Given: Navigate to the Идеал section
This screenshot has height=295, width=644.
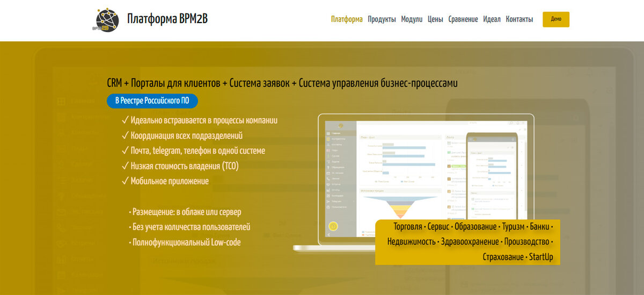Looking at the screenshot, I should click(492, 19).
